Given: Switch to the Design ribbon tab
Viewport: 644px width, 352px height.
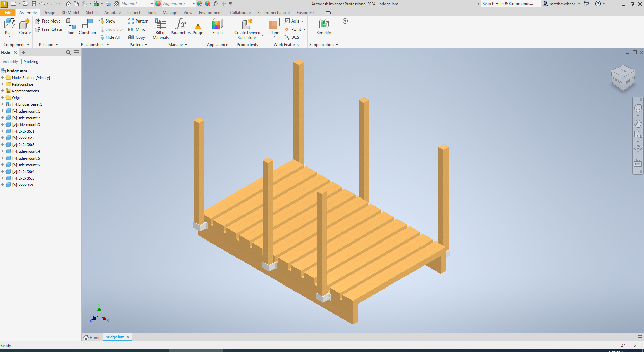Looking at the screenshot, I should pyautogui.click(x=49, y=13).
